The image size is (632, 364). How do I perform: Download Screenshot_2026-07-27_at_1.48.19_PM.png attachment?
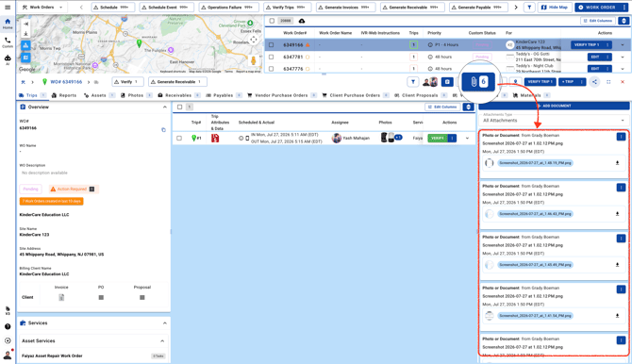617,163
